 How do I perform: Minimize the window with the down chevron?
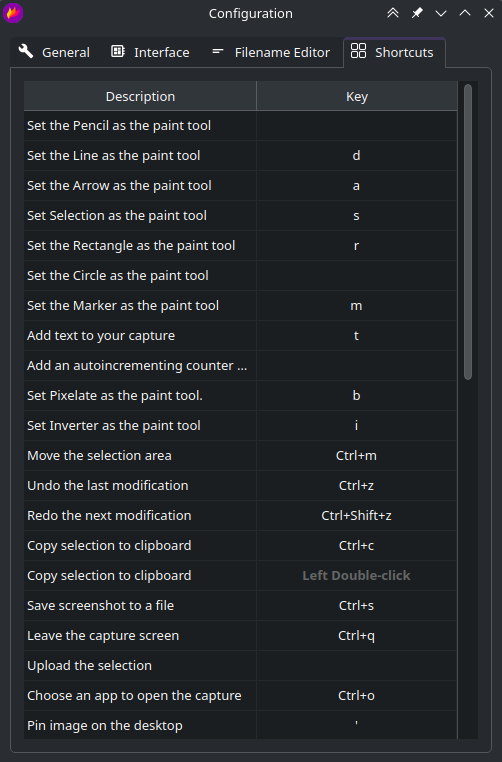441,13
